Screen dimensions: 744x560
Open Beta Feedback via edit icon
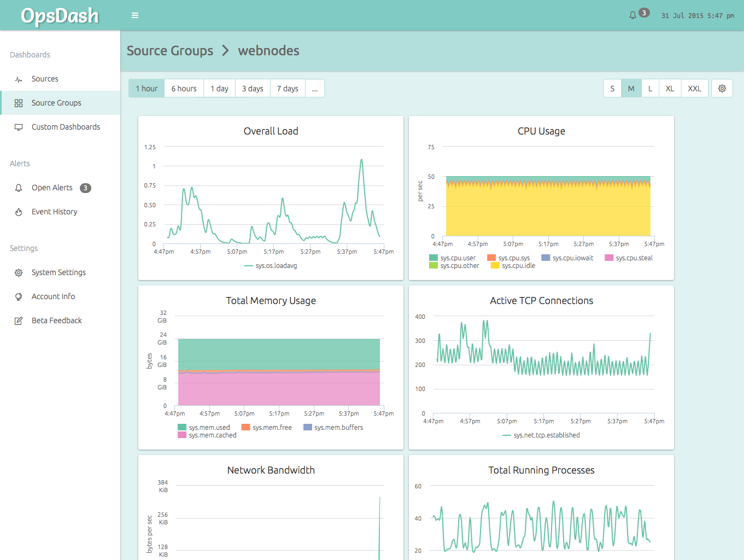click(19, 320)
